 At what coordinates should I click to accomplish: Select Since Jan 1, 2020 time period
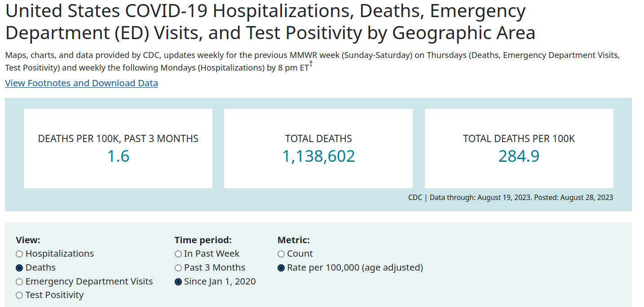click(178, 282)
